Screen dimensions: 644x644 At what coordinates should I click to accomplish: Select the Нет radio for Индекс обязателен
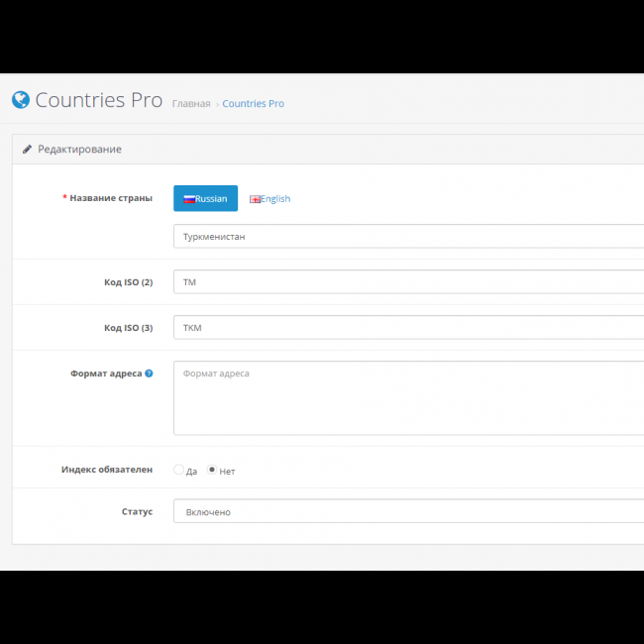(212, 470)
